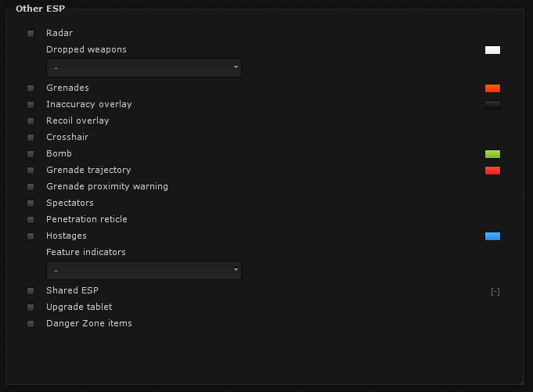Toggle the Hostages checkbox
The height and width of the screenshot is (392, 533).
pos(31,236)
